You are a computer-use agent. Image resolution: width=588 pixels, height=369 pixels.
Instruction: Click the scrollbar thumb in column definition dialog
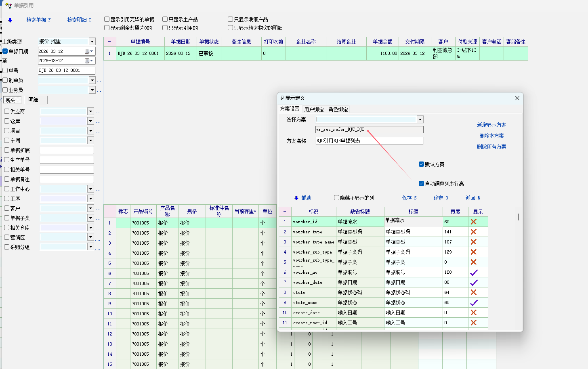(518, 217)
